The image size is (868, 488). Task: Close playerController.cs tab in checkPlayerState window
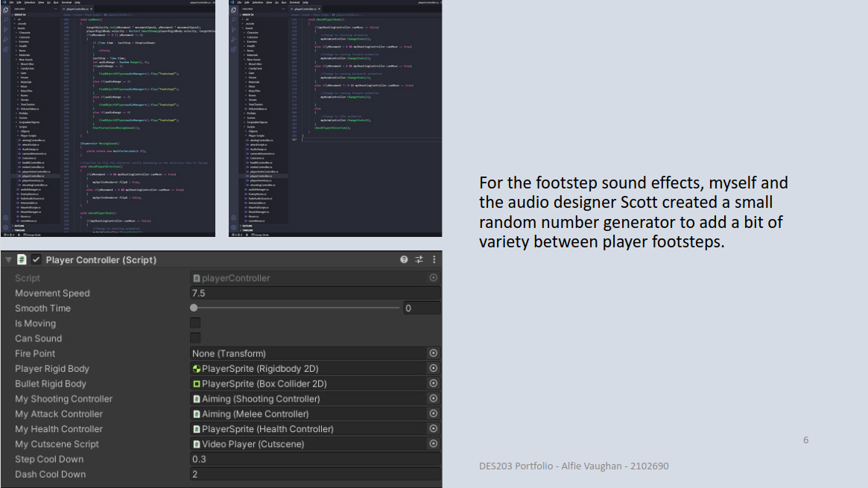(x=319, y=9)
